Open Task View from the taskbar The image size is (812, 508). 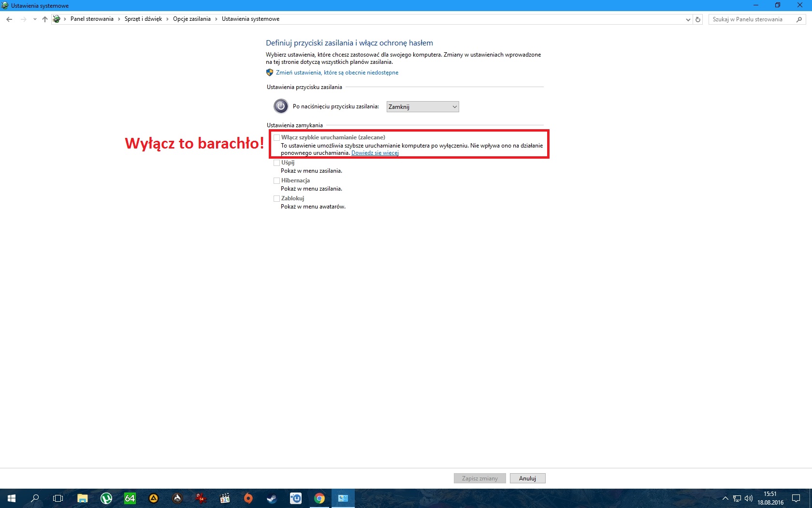(x=58, y=498)
